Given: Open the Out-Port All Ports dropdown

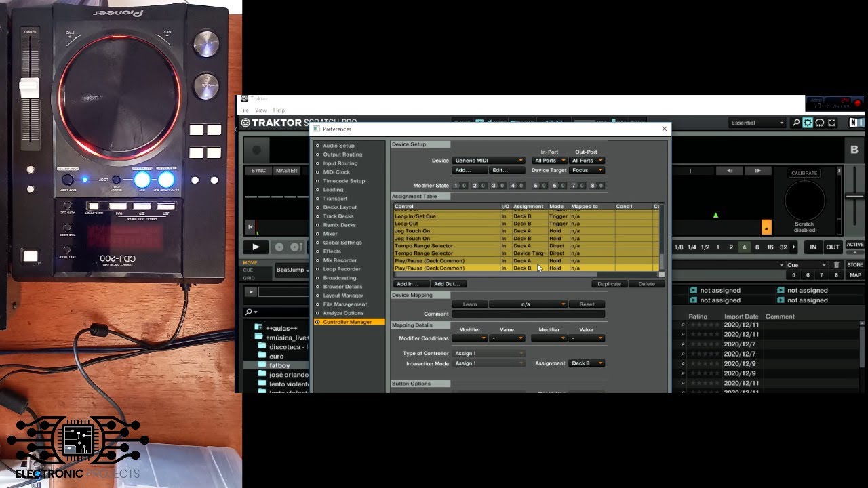Looking at the screenshot, I should [587, 161].
